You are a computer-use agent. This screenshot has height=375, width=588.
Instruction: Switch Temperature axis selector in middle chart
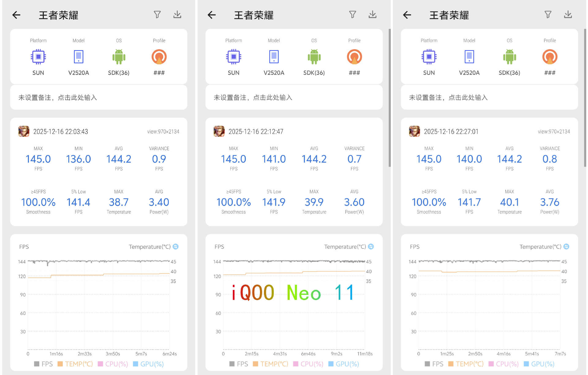371,247
